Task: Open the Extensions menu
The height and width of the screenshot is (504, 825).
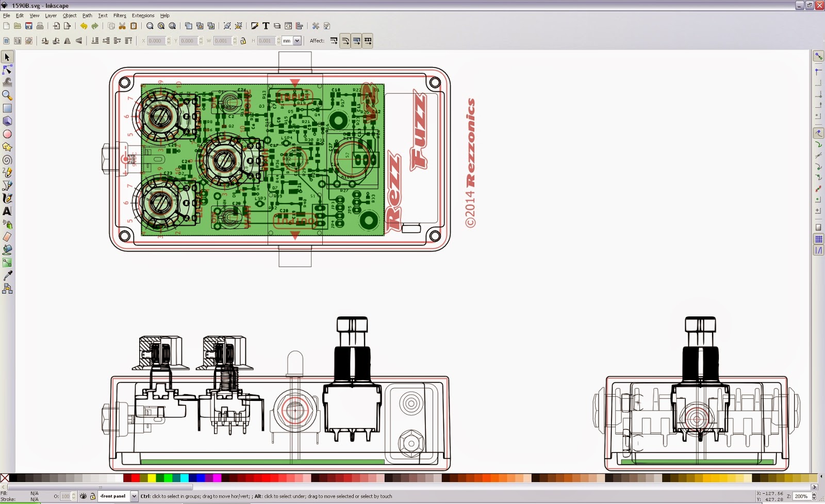Action: coord(143,15)
